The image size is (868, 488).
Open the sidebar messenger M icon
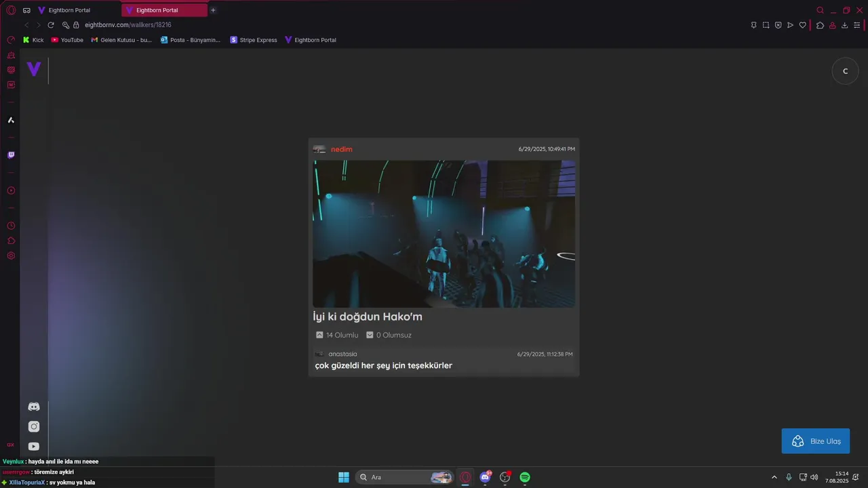point(11,85)
